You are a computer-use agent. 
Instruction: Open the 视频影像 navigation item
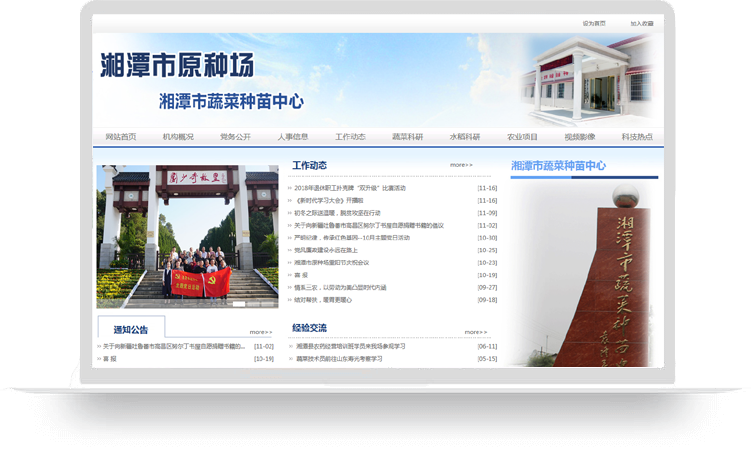point(579,137)
